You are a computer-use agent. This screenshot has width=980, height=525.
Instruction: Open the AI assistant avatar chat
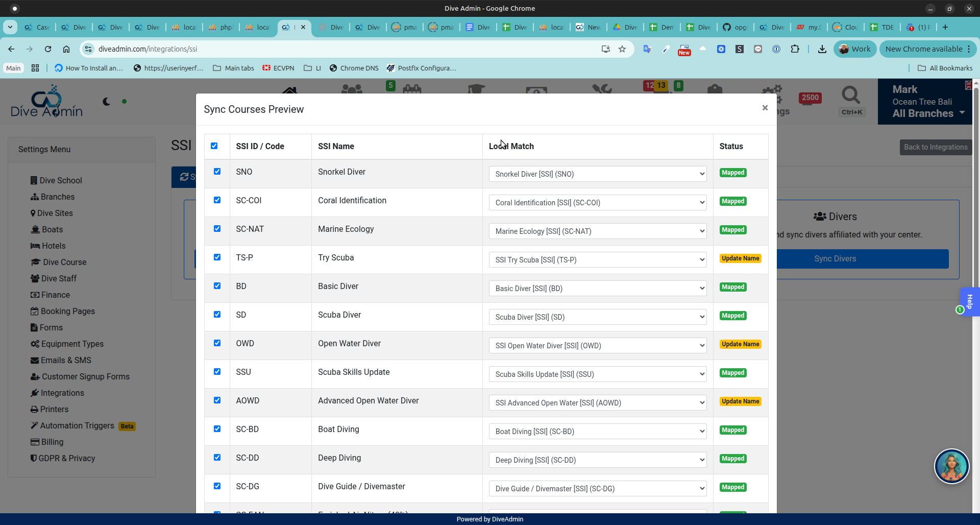tap(951, 466)
